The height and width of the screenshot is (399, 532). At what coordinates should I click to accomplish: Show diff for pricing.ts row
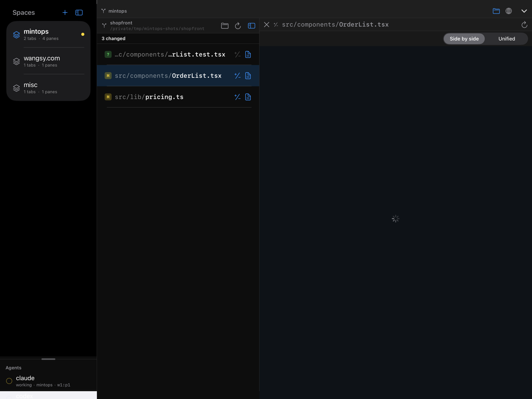pyautogui.click(x=237, y=97)
